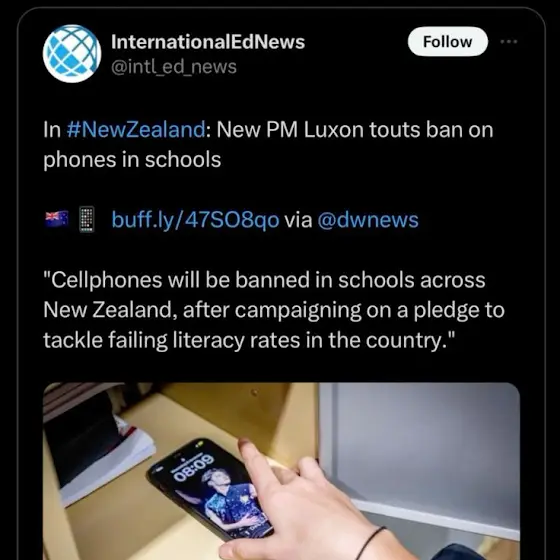Viewport: 560px width, 560px height.
Task: Open the InternationalEdNews globe avatar
Action: click(72, 54)
